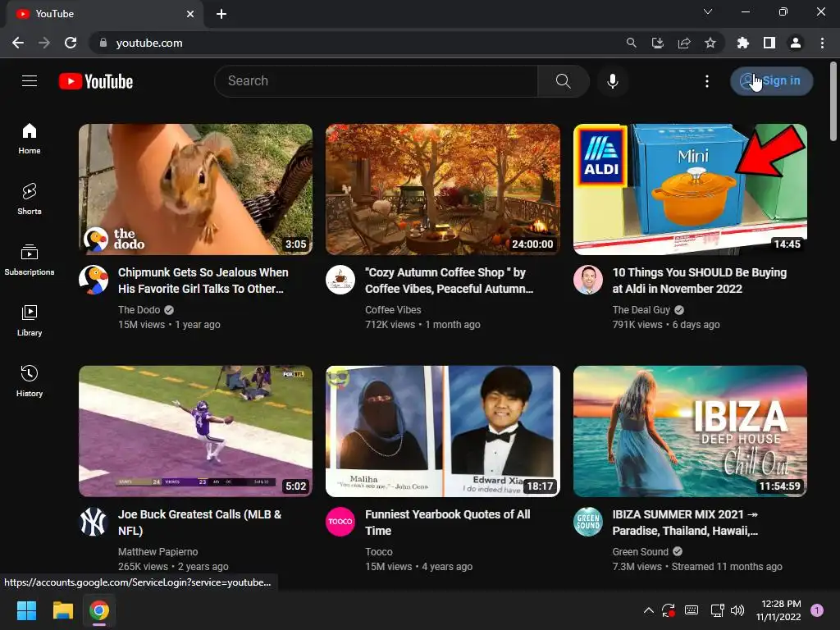Open File Explorer from the taskbar
This screenshot has width=840, height=630.
pyautogui.click(x=62, y=610)
